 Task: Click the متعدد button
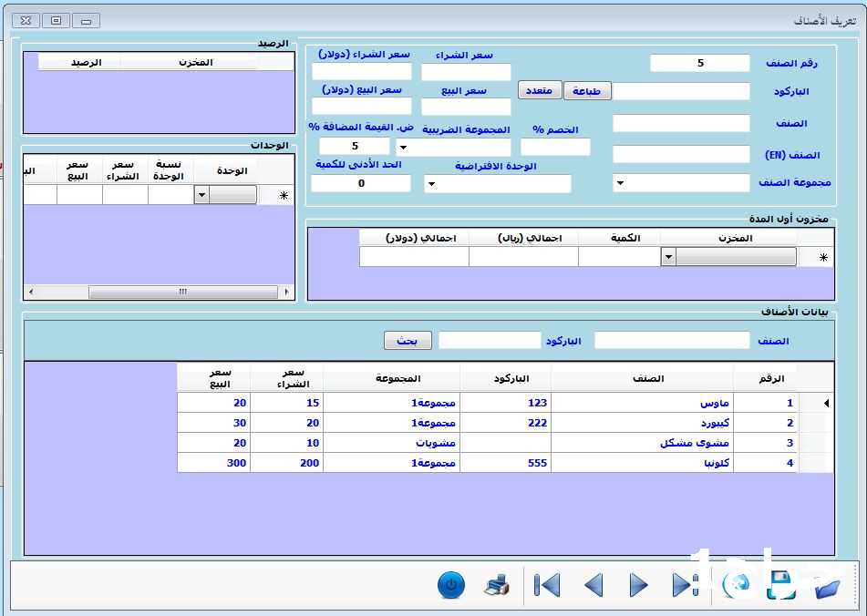(540, 91)
